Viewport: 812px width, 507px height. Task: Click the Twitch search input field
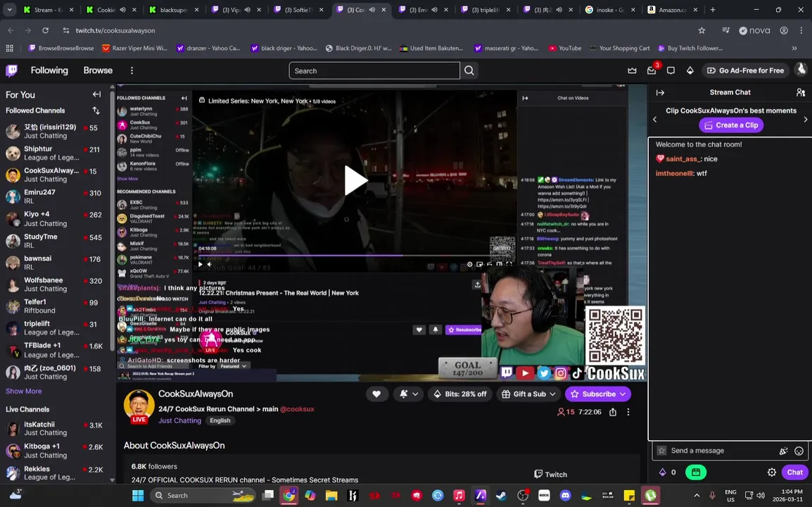[x=374, y=70]
